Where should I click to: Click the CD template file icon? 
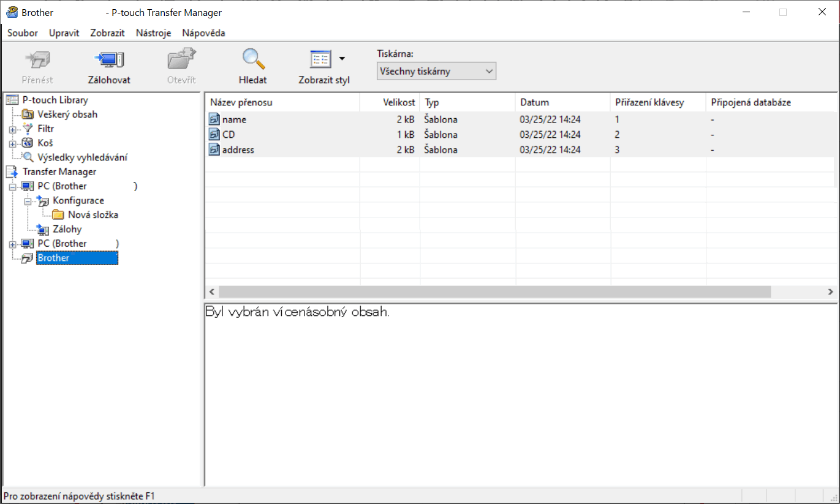214,134
